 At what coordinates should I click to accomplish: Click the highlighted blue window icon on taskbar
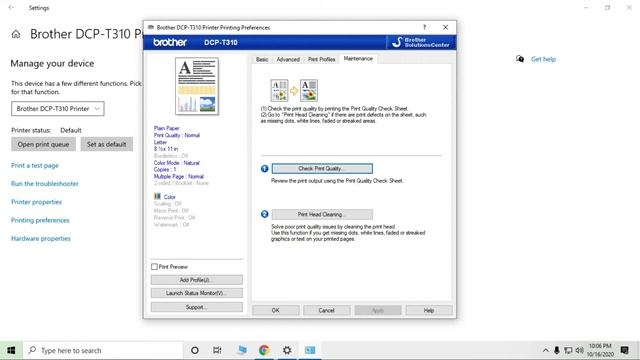click(310, 350)
